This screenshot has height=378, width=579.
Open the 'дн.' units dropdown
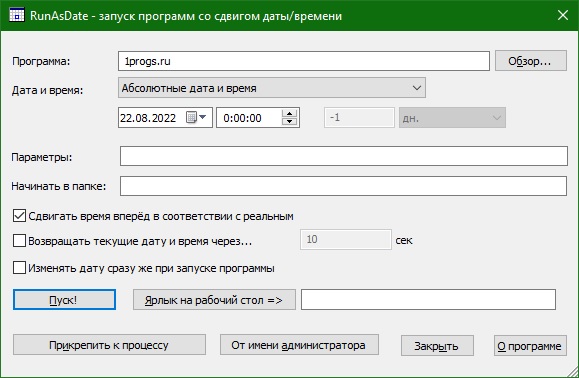tap(452, 118)
